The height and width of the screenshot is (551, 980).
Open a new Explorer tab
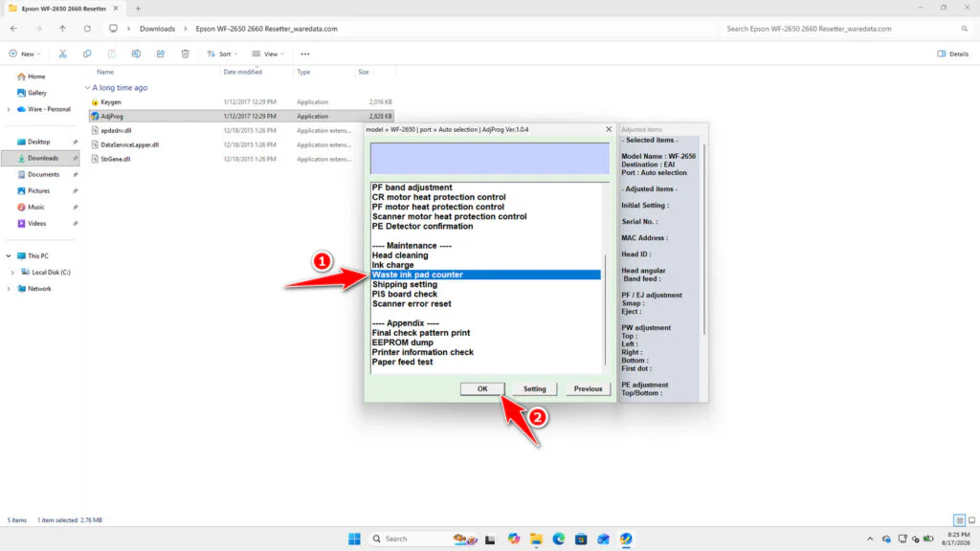[x=138, y=9]
